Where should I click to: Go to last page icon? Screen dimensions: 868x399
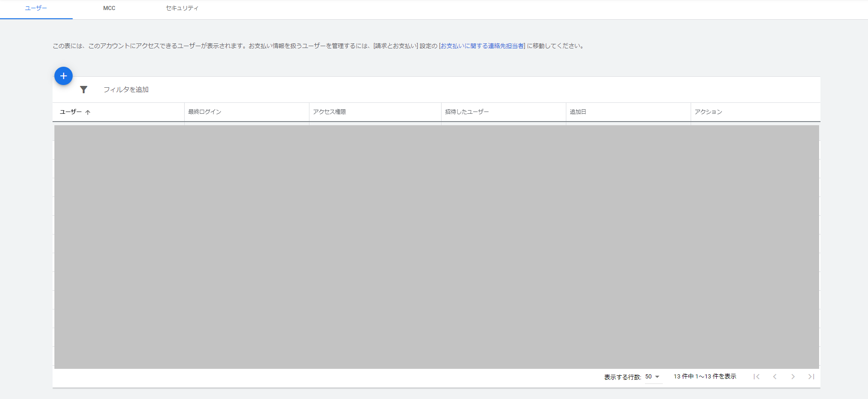tap(811, 377)
